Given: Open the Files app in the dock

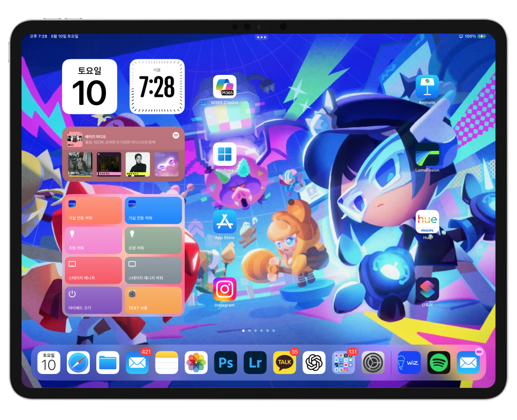Looking at the screenshot, I should click(x=108, y=363).
